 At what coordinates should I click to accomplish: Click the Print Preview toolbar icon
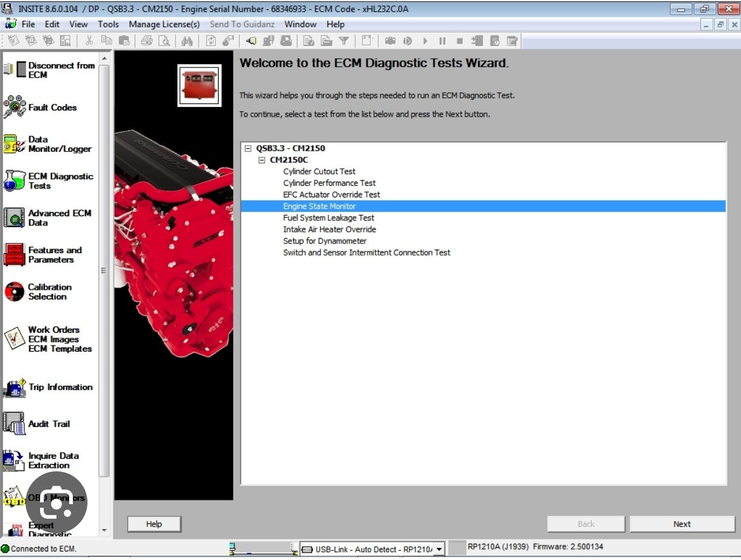point(164,41)
